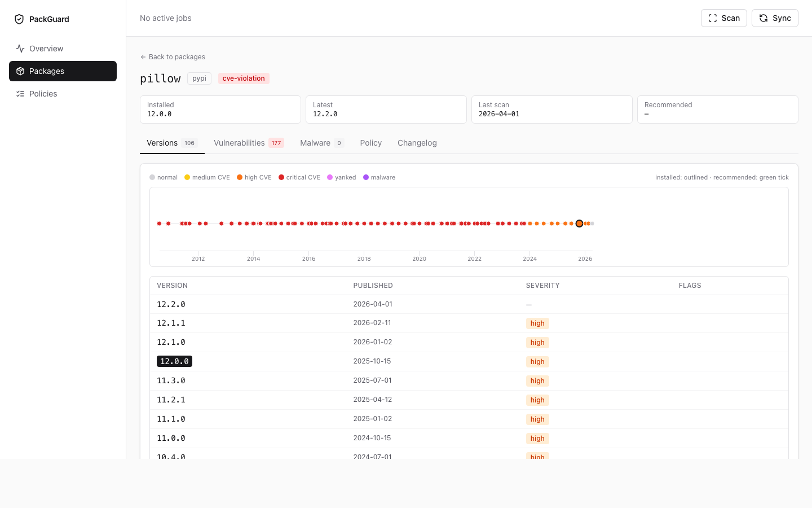
Task: Click the high badge for version 11.1.0
Action: click(x=537, y=419)
